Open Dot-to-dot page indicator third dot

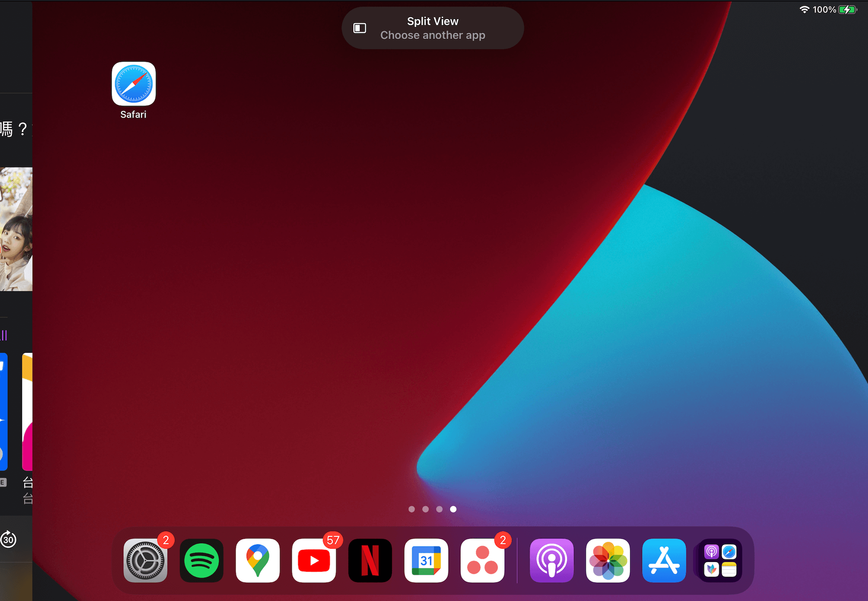pos(438,508)
